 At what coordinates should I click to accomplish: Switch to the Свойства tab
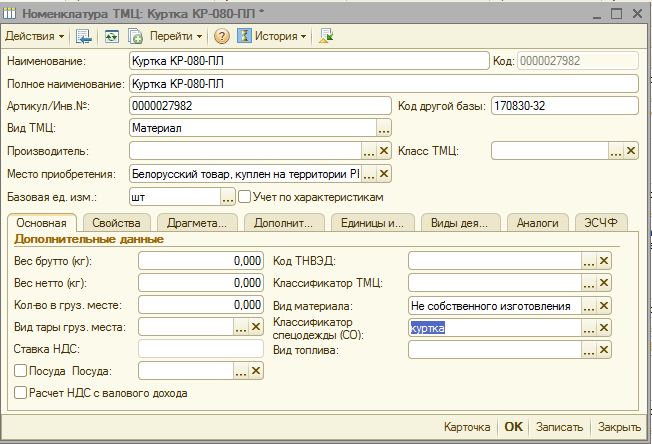117,223
